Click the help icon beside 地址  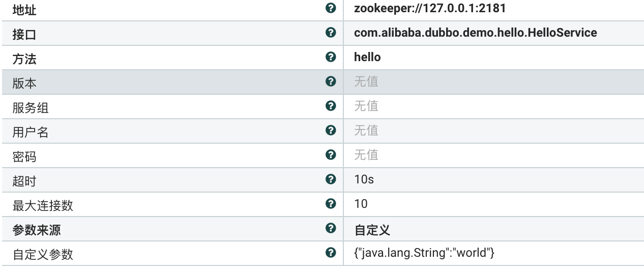click(331, 8)
